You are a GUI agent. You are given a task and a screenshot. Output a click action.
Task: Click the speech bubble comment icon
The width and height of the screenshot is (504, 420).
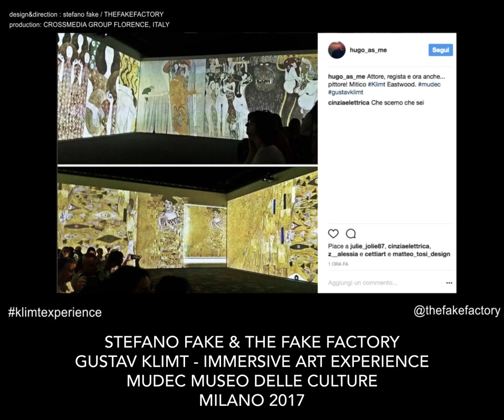click(350, 233)
